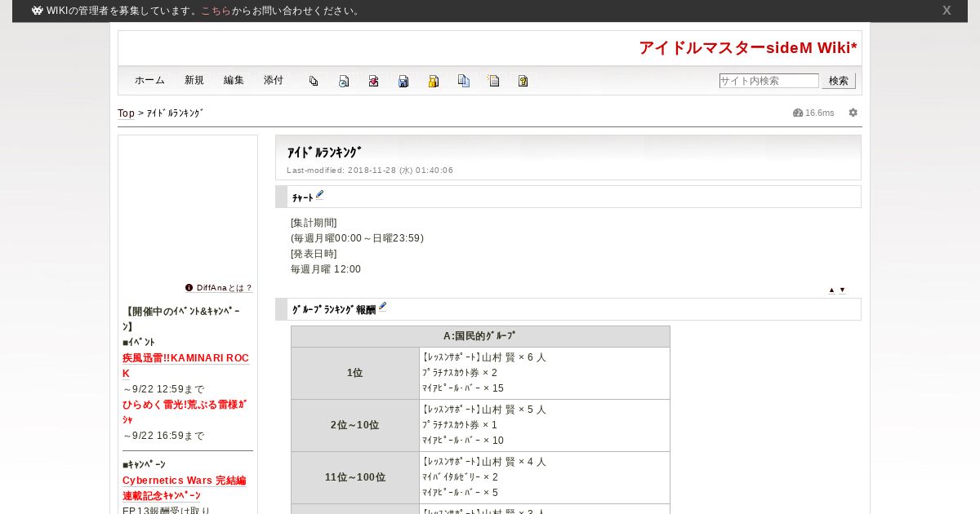Click the A:国民的グループ table header

pyautogui.click(x=480, y=336)
